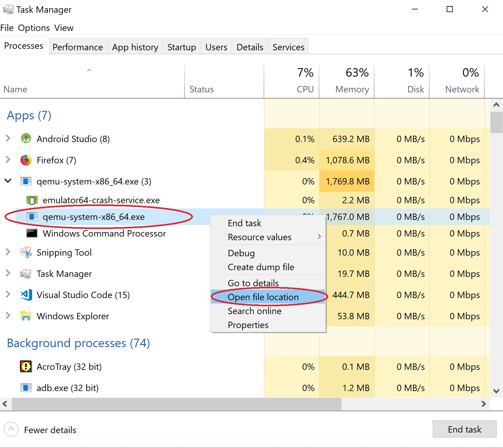This screenshot has height=448, width=503.
Task: Click the Android Studio app icon
Action: [26, 139]
